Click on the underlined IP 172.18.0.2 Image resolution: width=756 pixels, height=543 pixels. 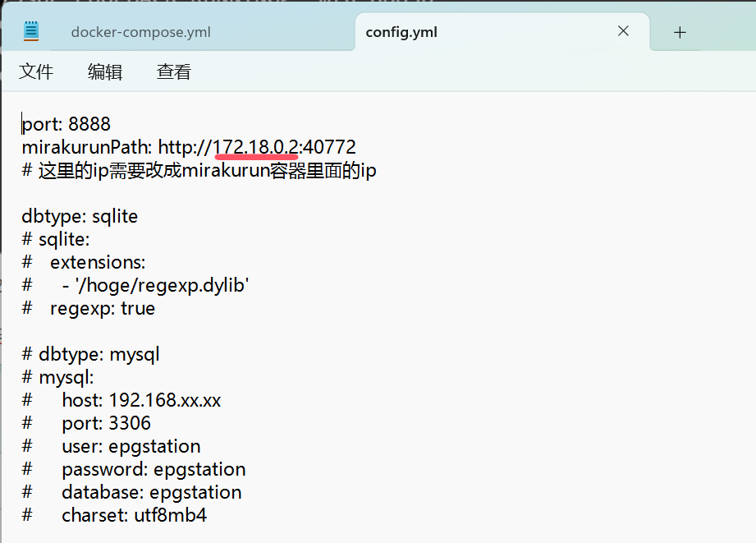click(x=255, y=147)
